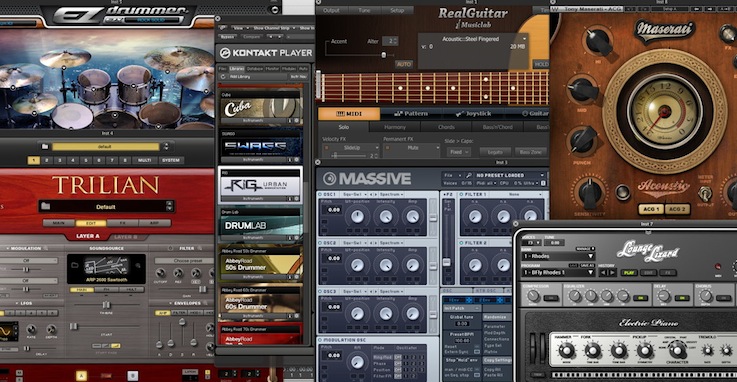This screenshot has height=382, width=737.
Task: Toggle the Massive OSC3 power button
Action: pyautogui.click(x=321, y=291)
